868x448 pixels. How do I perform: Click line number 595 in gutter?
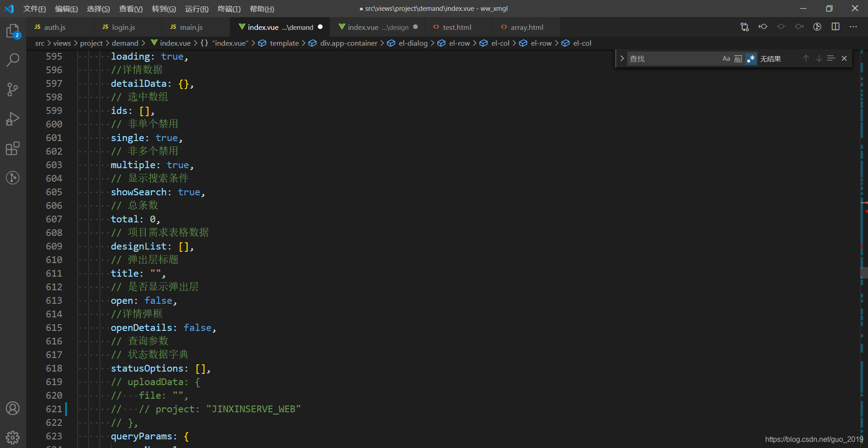[x=54, y=57]
